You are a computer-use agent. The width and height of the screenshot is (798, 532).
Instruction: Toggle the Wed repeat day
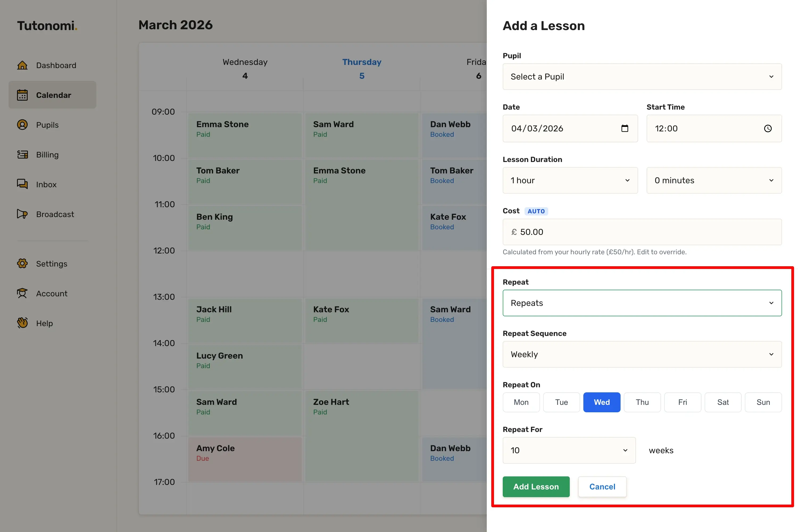[601, 402]
